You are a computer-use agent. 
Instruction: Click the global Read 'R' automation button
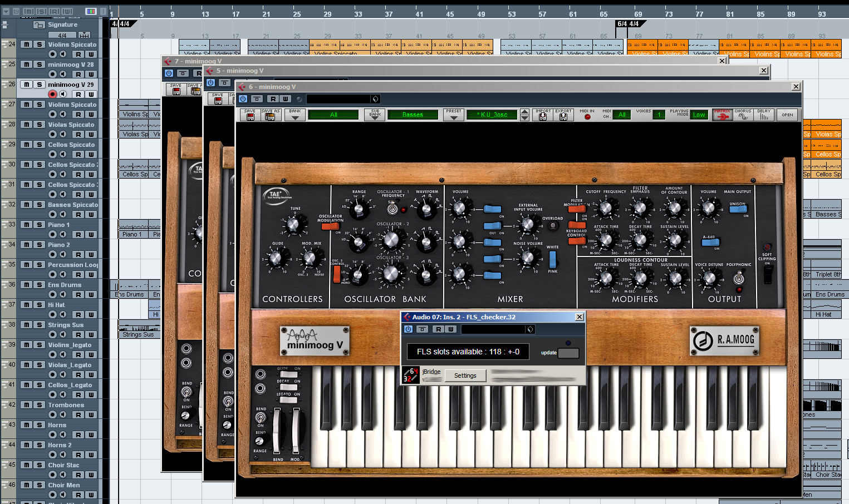click(x=55, y=11)
